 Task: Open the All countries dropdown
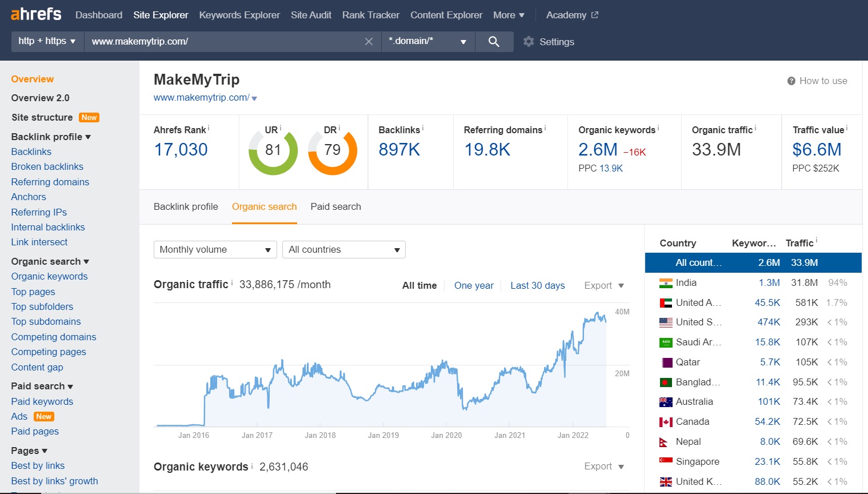(344, 249)
